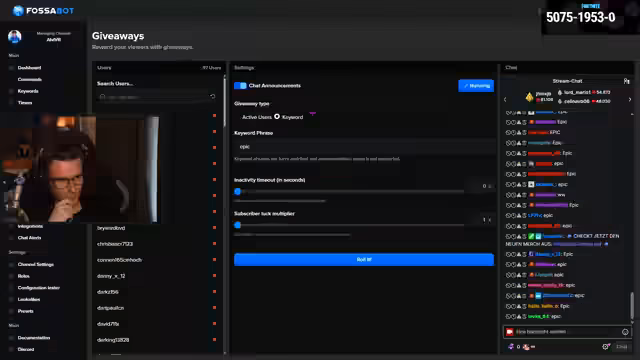
Task: Click the red camera icon in chat input
Action: pyautogui.click(x=509, y=332)
